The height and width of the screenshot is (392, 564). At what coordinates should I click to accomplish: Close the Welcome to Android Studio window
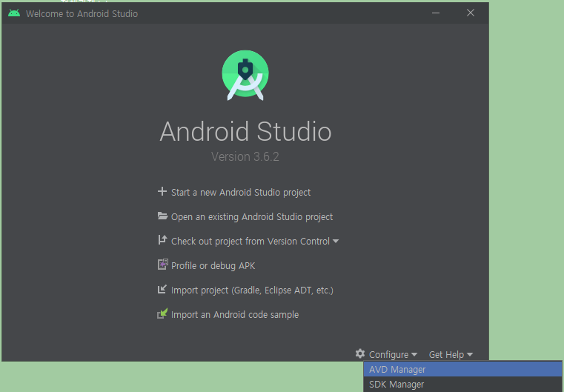click(x=471, y=13)
